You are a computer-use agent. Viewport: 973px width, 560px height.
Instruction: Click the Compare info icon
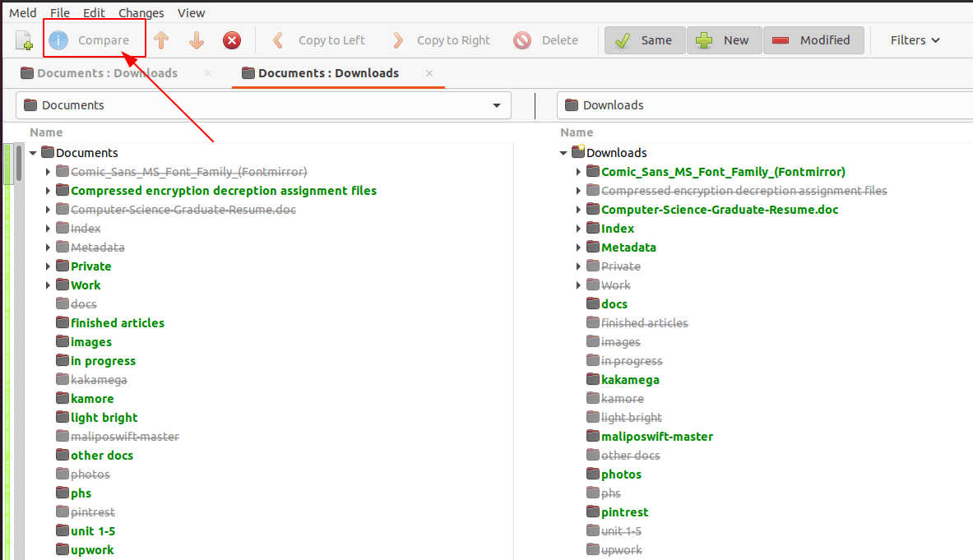coord(58,40)
